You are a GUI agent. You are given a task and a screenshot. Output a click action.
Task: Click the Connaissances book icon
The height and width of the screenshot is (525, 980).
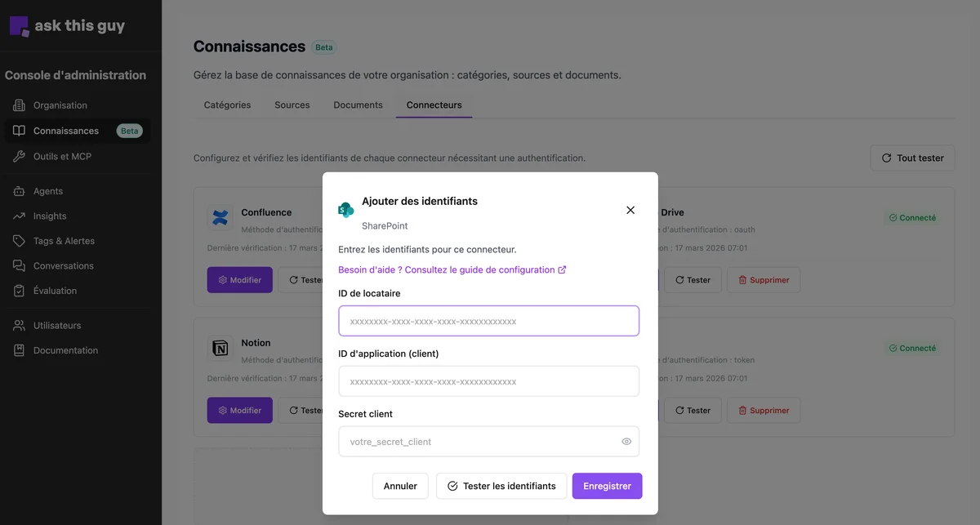click(x=19, y=131)
